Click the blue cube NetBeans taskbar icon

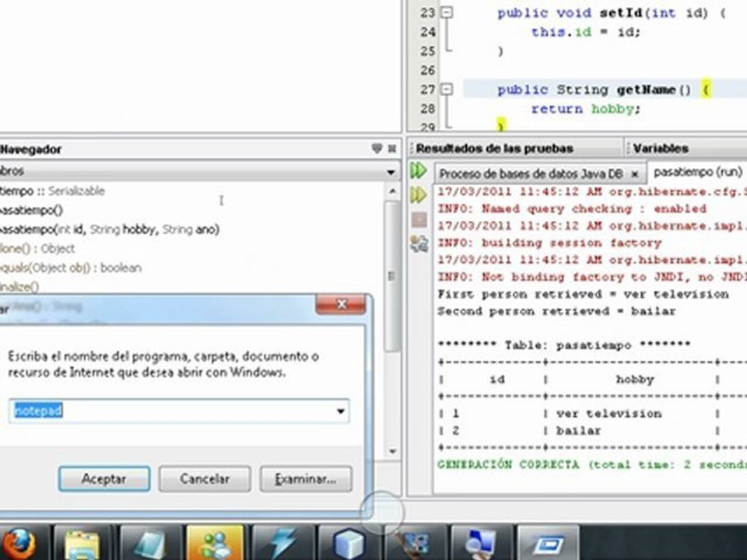click(x=349, y=544)
